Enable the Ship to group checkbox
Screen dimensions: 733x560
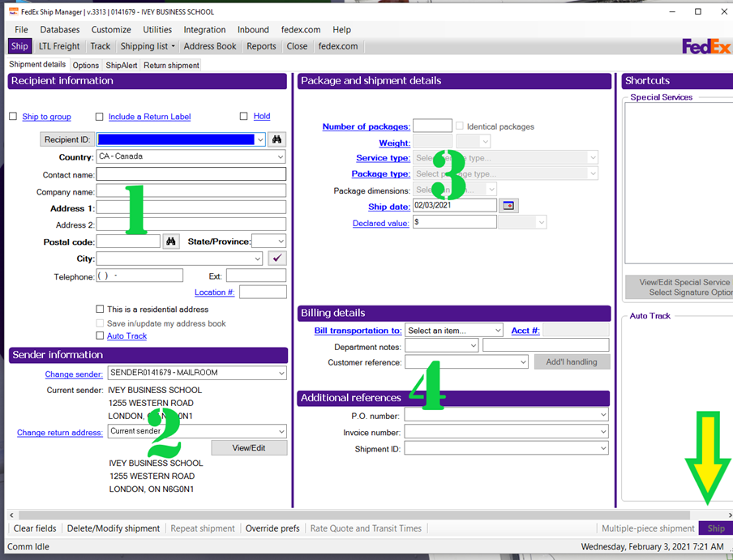pyautogui.click(x=13, y=117)
